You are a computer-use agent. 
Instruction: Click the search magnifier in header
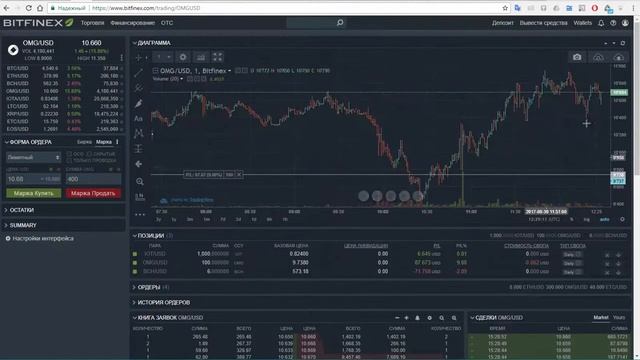(340, 23)
